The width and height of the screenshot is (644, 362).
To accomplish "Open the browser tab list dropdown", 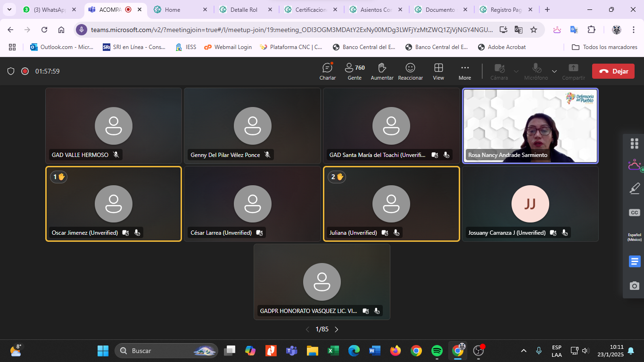I will coord(9,9).
